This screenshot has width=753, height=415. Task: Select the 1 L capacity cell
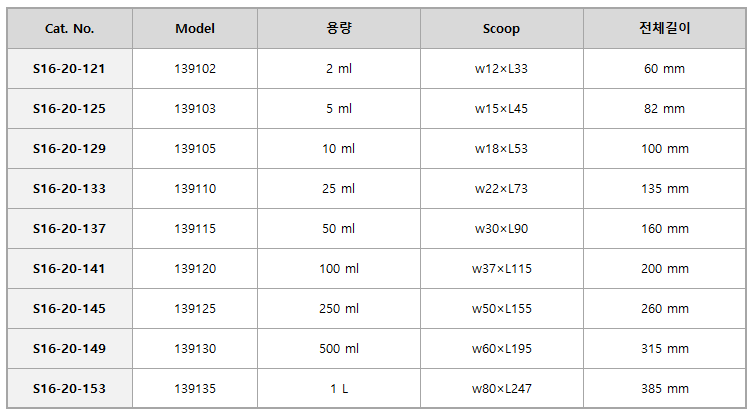tap(339, 389)
